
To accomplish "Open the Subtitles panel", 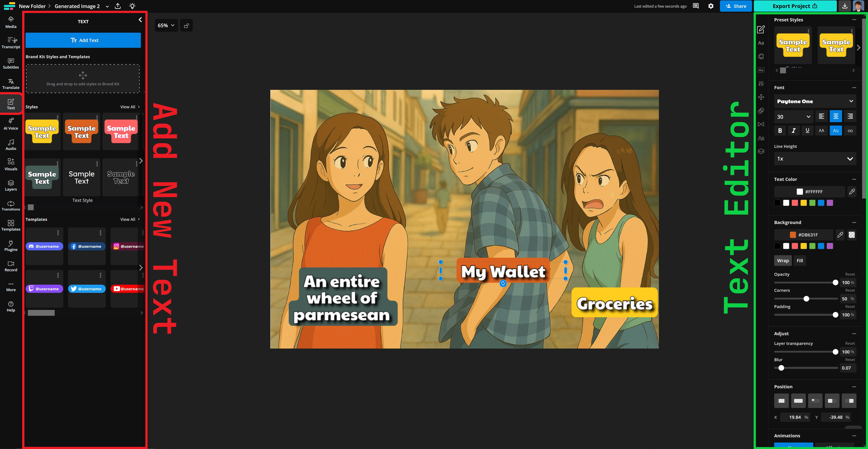I will [10, 63].
